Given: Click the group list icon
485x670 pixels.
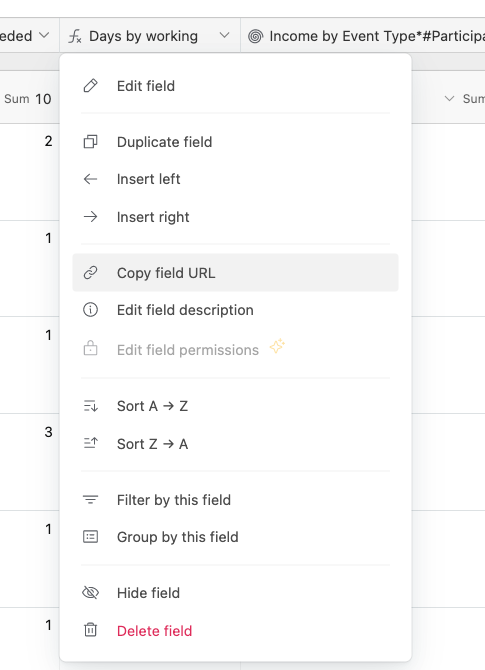Looking at the screenshot, I should pyautogui.click(x=90, y=537).
